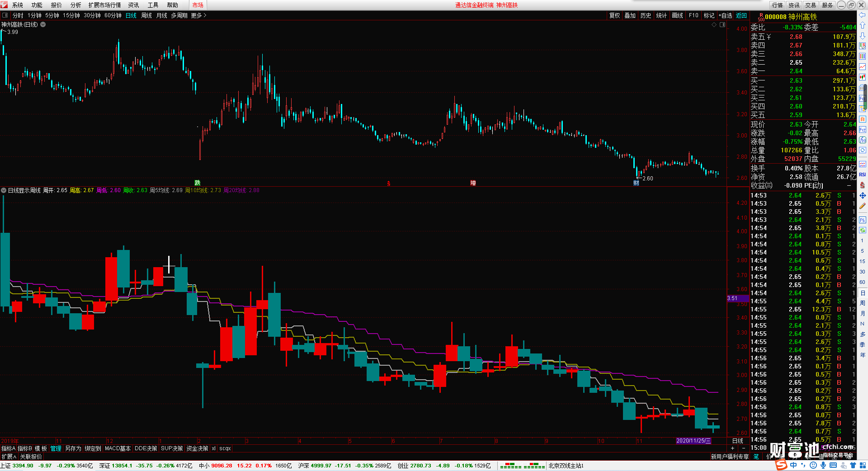Viewport: 868px width, 471px height.
Task: Click the down arrow icon for next stock
Action: (x=863, y=36)
